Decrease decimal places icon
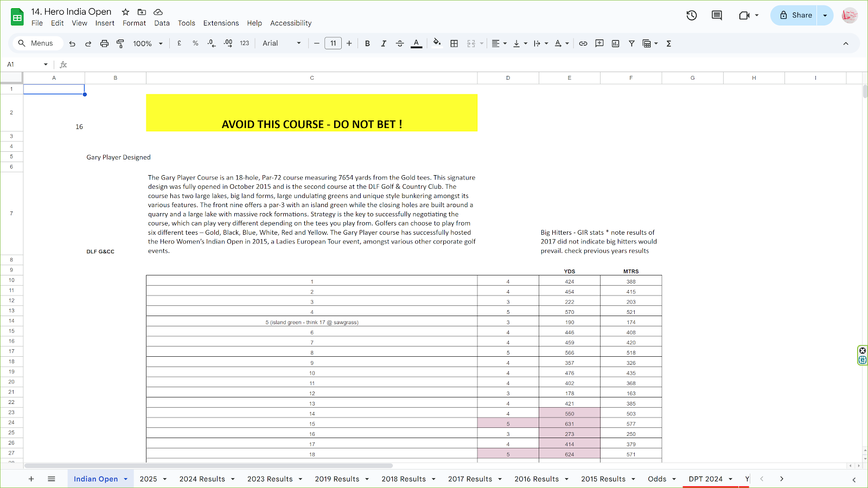 coord(212,43)
